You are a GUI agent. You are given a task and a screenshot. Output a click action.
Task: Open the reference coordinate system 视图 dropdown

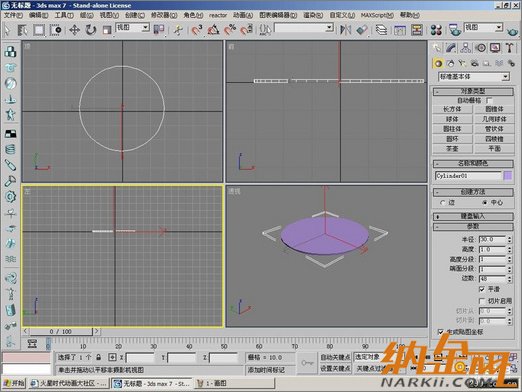click(133, 28)
